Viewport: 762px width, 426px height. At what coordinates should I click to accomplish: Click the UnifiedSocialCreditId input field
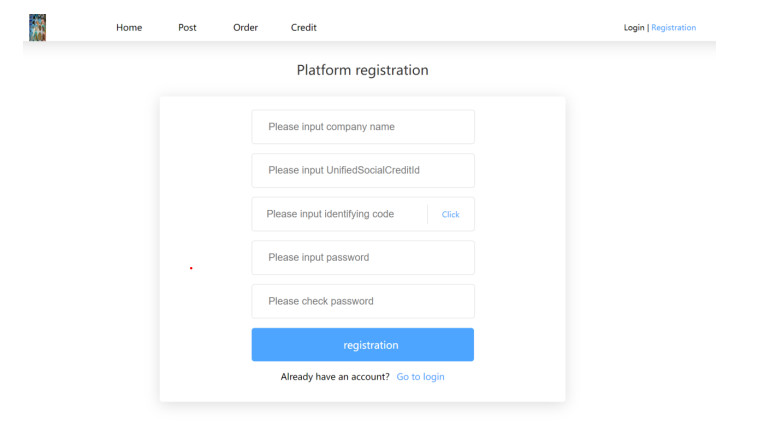[362, 170]
